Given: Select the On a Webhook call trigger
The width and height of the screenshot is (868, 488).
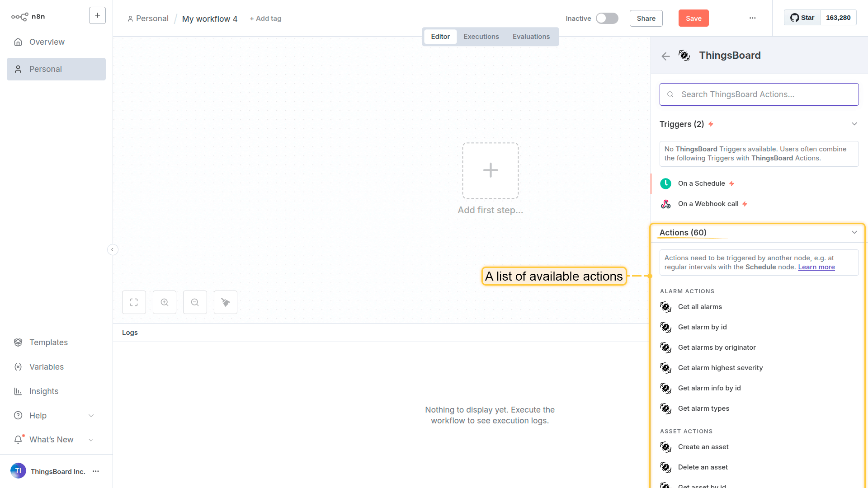Looking at the screenshot, I should (x=708, y=204).
